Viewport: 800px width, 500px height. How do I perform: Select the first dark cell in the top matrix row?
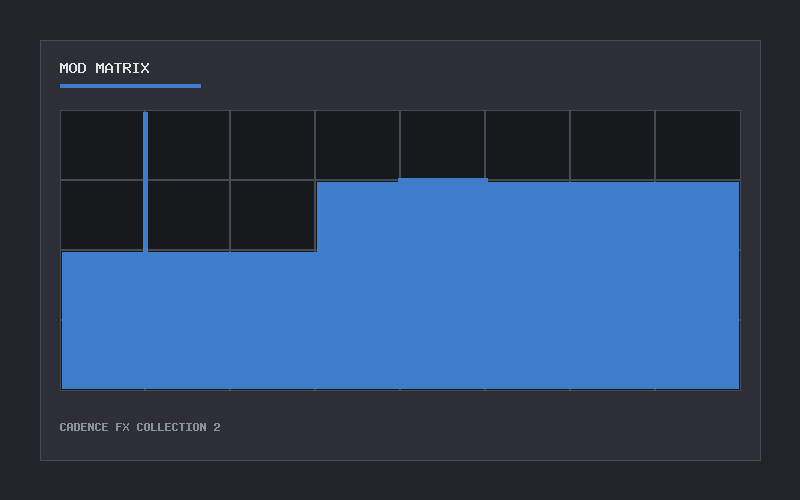102,145
